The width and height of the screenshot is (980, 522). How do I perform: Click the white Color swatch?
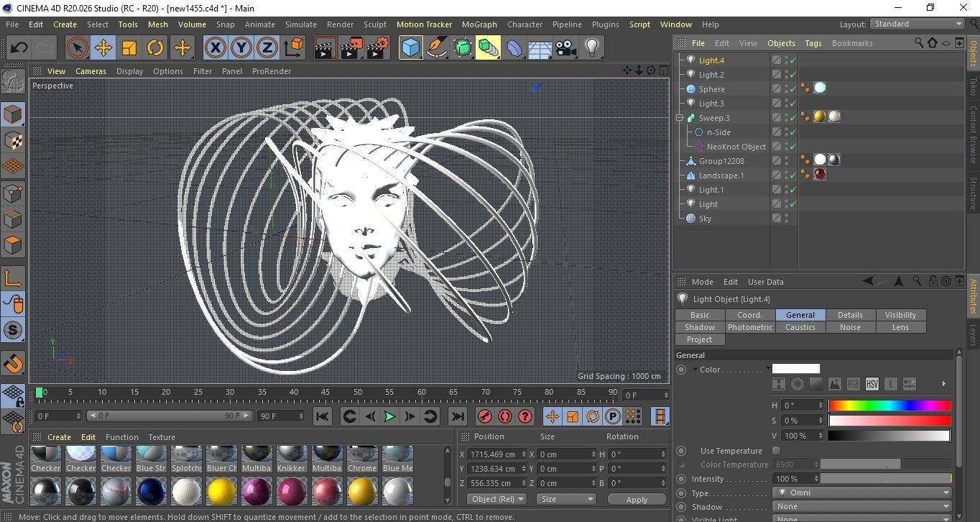(x=795, y=369)
